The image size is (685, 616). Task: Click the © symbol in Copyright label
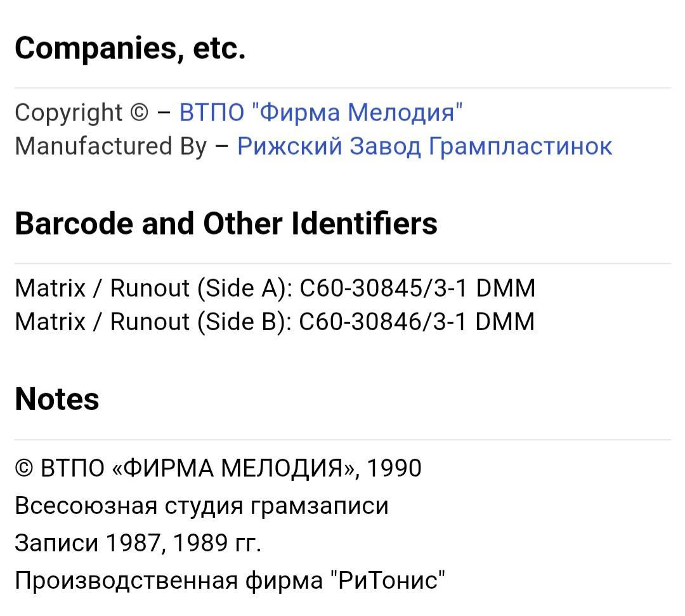point(140,113)
